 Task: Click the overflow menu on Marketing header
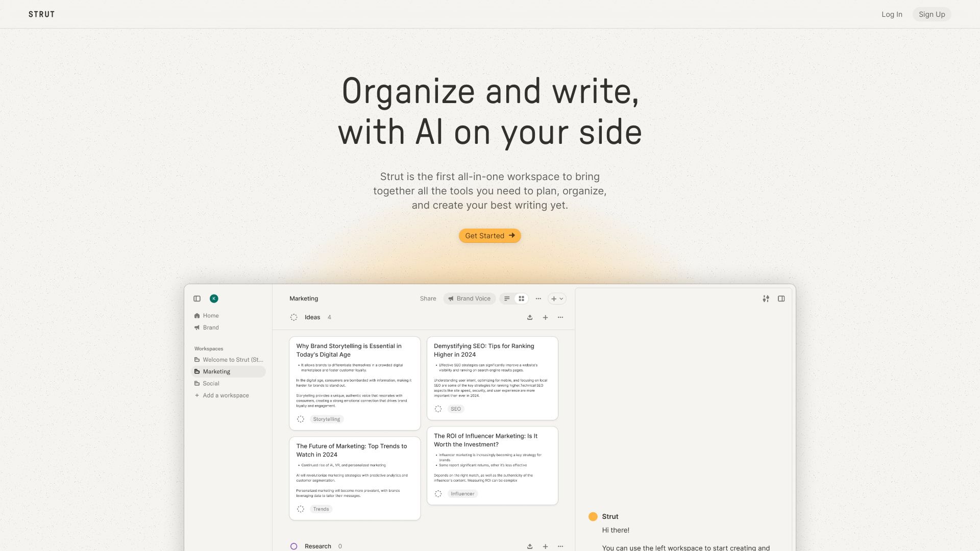[x=538, y=298]
